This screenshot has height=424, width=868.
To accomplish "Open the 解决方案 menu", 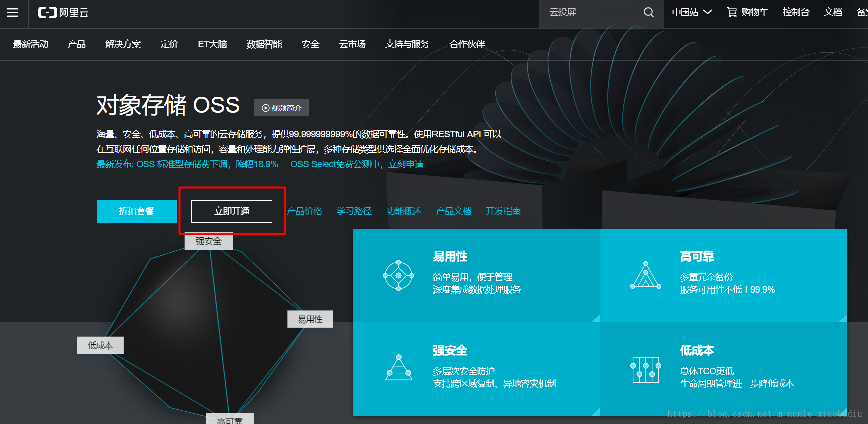I will click(123, 44).
